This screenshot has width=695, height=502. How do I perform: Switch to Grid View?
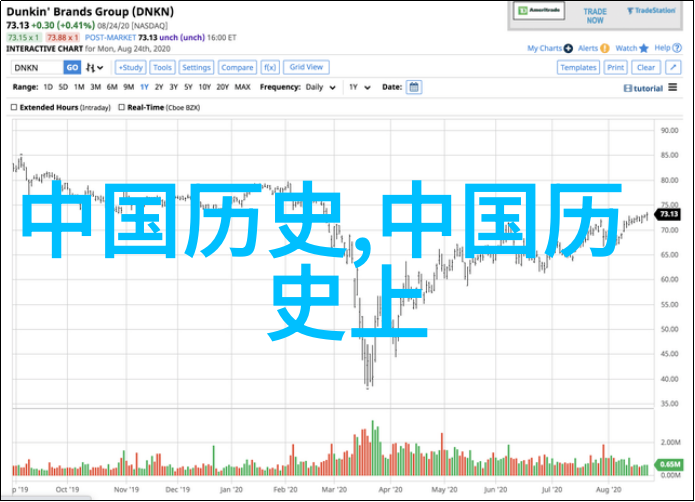(306, 67)
